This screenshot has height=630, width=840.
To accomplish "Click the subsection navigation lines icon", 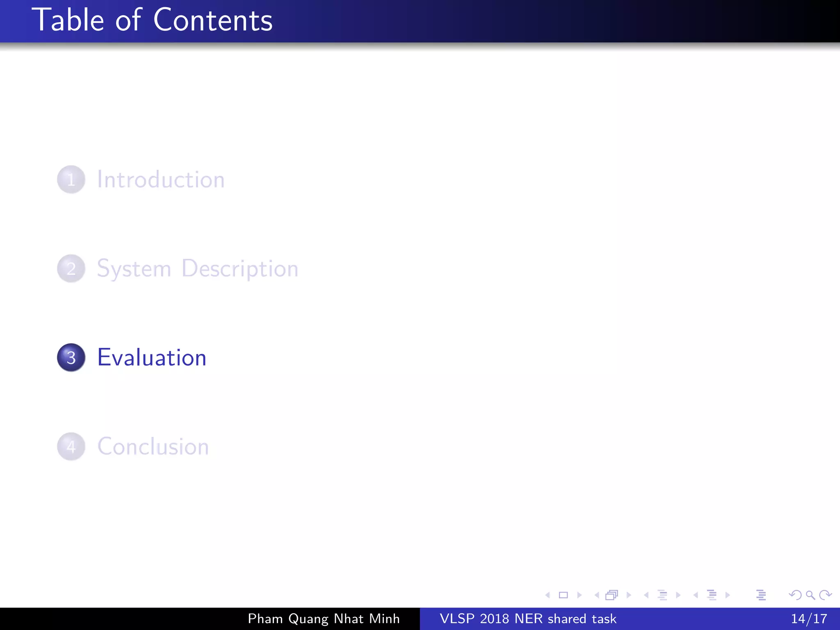I will tap(662, 595).
